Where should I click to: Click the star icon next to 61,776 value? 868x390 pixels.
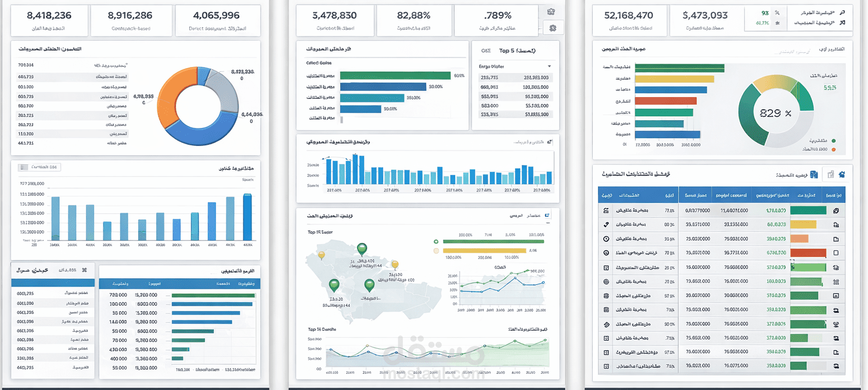(777, 23)
